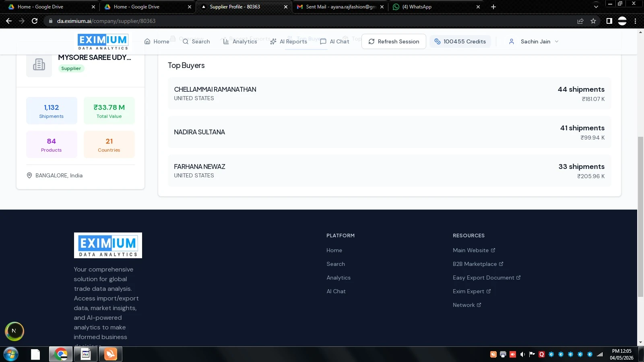Click the 100455 Credits badge
644x362 pixels.
coord(460,41)
